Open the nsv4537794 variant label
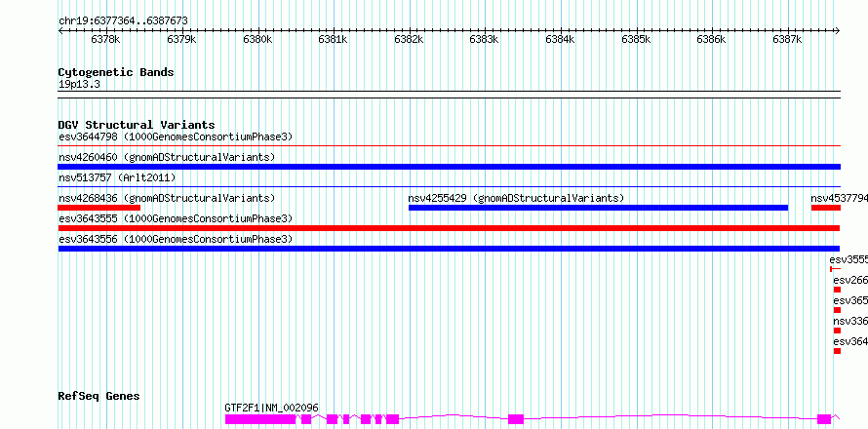The image size is (868, 429). click(839, 198)
